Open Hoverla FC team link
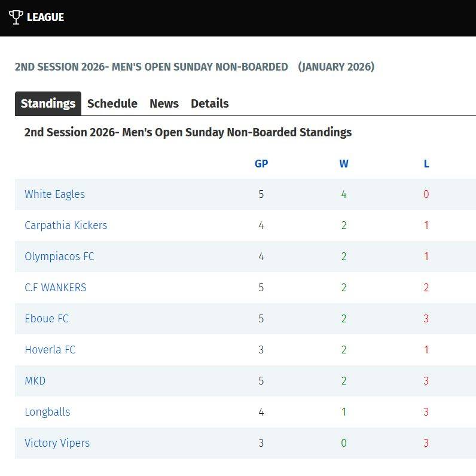Viewport: 476px width, 476px height. 50,350
